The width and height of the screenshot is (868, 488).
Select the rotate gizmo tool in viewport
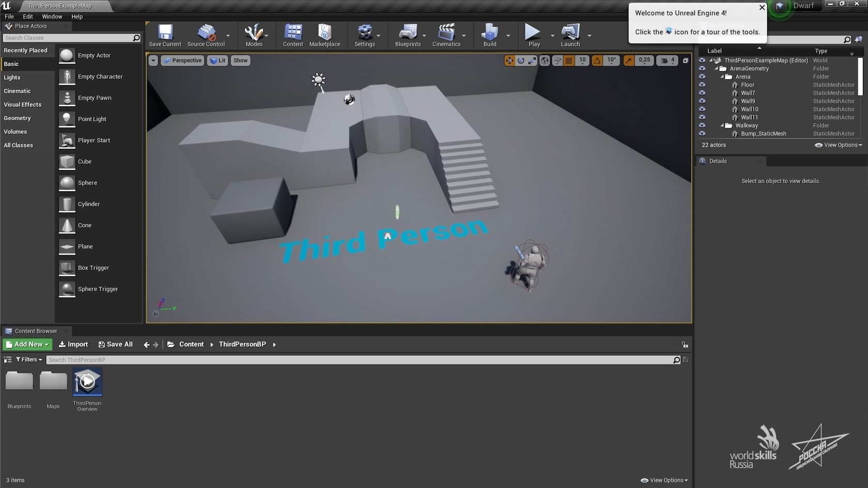point(521,60)
